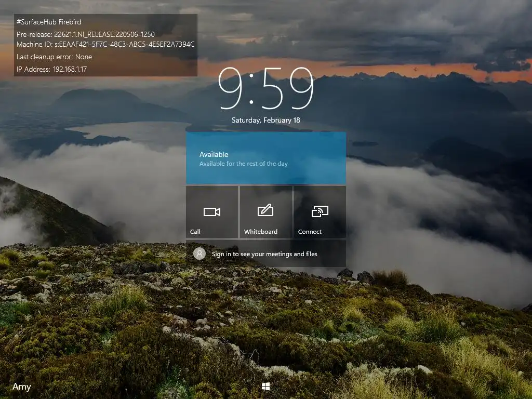Click the person avatar icon beside Sign in

(199, 254)
